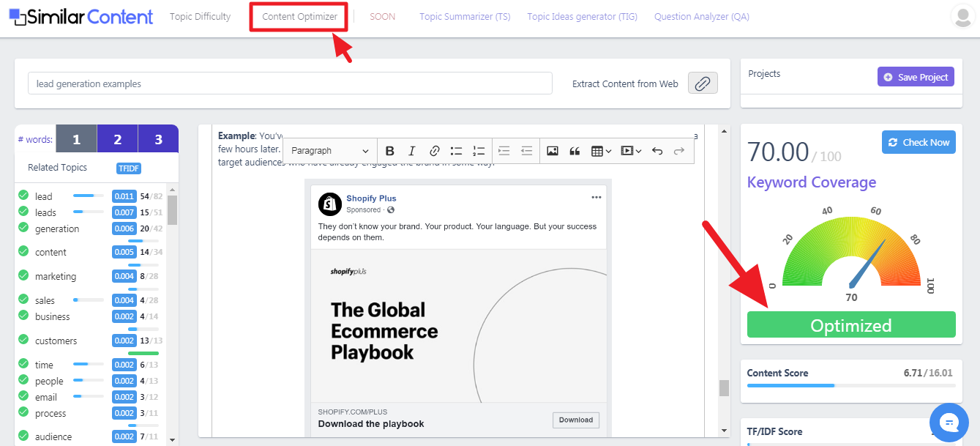This screenshot has height=446, width=980.
Task: Open the Paragraph style dropdown
Action: (x=330, y=151)
